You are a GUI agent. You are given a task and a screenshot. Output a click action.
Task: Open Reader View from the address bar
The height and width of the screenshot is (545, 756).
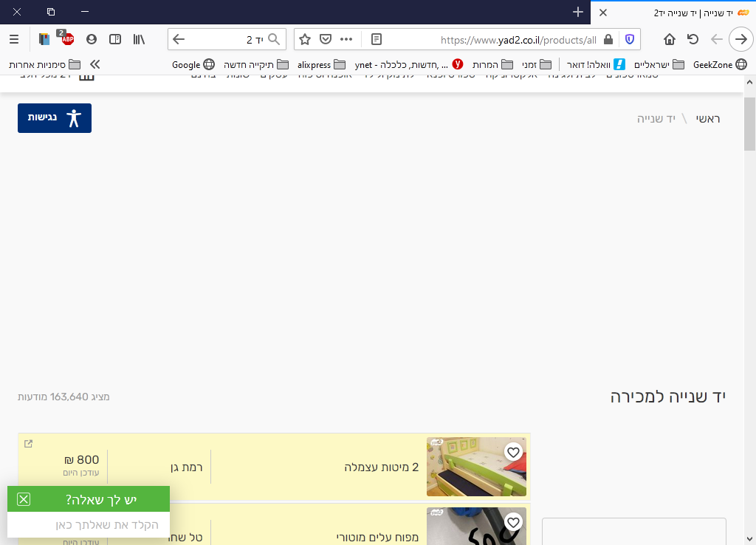click(x=377, y=39)
